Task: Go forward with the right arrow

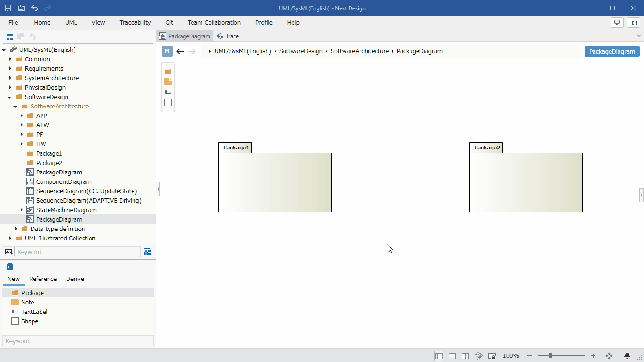Action: [x=192, y=51]
